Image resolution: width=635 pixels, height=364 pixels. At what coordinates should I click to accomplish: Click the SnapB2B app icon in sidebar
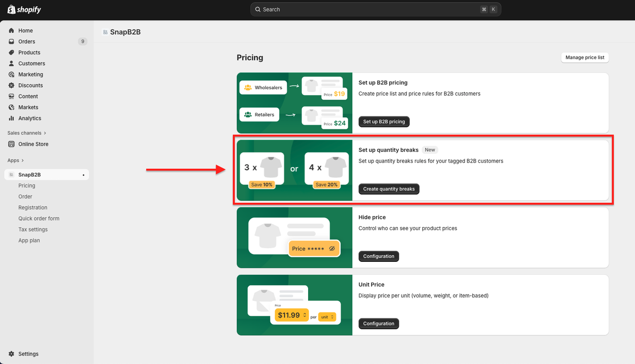11,175
